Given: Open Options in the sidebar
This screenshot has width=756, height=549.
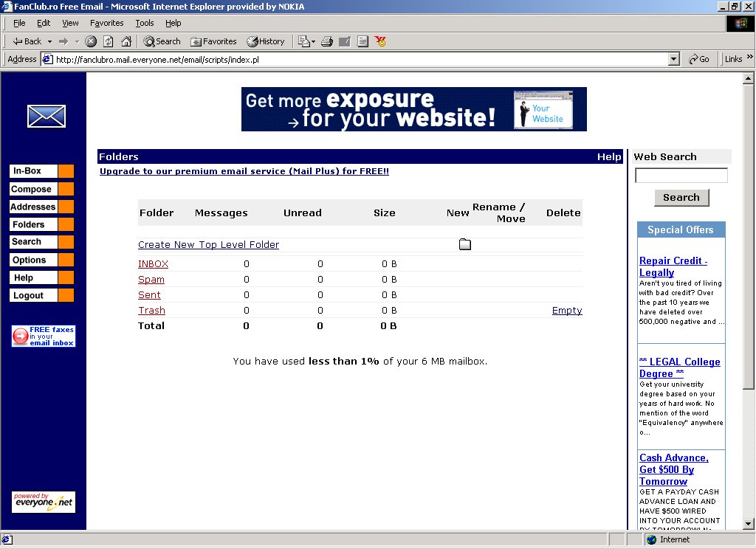Looking at the screenshot, I should (41, 260).
